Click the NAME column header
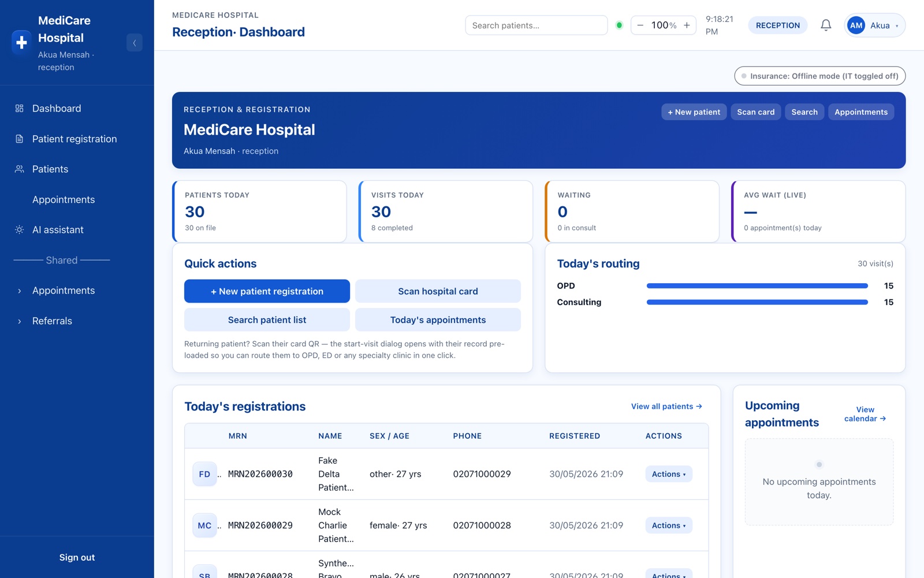The width and height of the screenshot is (924, 578). [x=330, y=436]
